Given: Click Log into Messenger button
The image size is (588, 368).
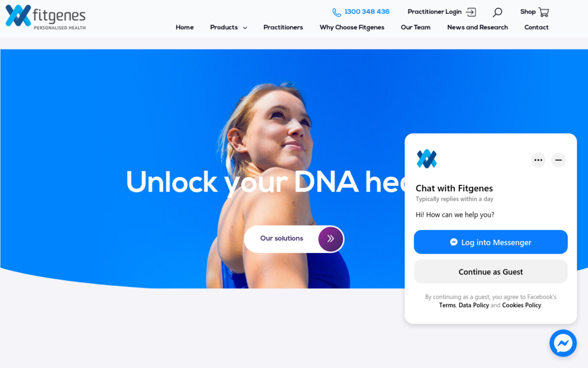Looking at the screenshot, I should [490, 242].
